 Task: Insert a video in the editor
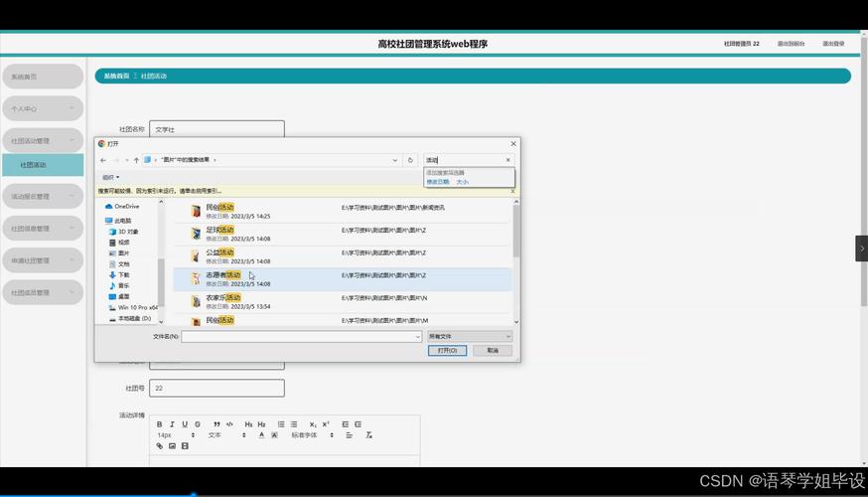(185, 446)
